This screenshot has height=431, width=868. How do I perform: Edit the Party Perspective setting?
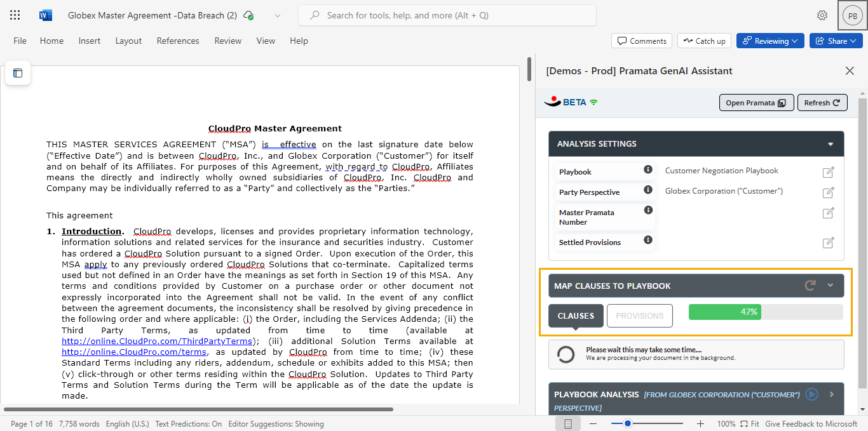pos(828,192)
